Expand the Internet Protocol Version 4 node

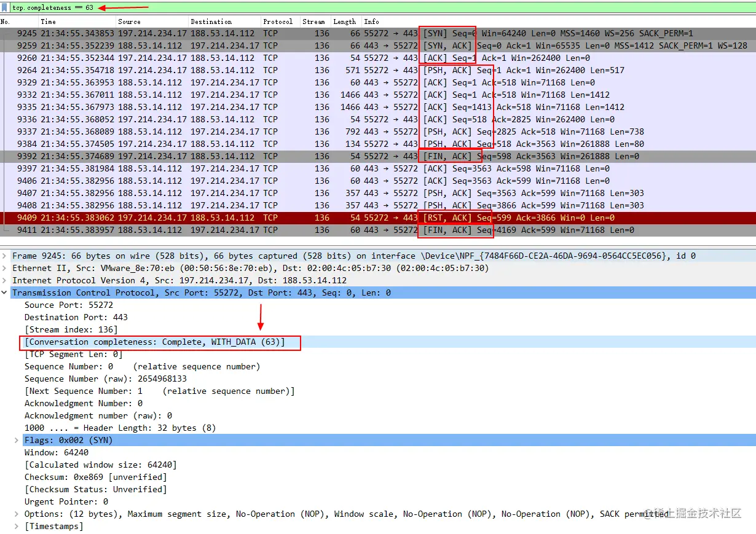click(x=5, y=280)
